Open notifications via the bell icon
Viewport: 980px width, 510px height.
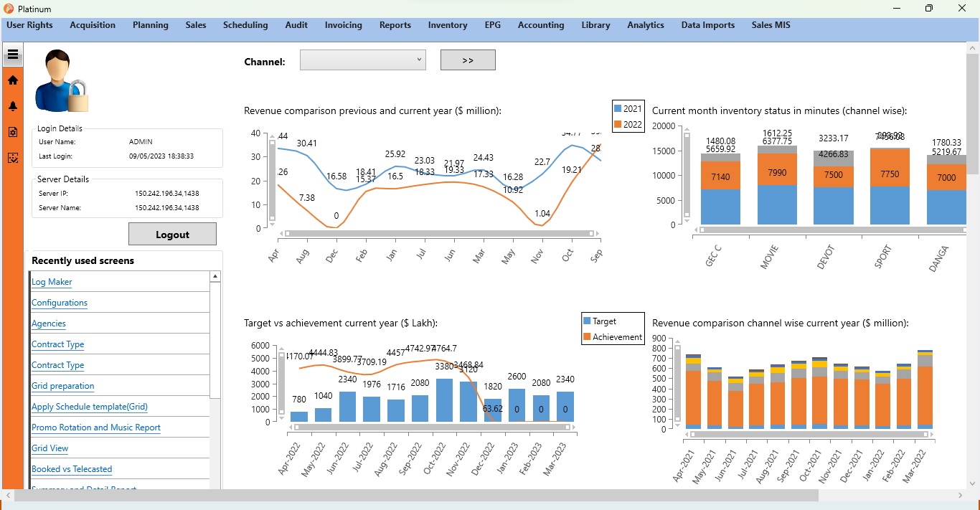12,106
